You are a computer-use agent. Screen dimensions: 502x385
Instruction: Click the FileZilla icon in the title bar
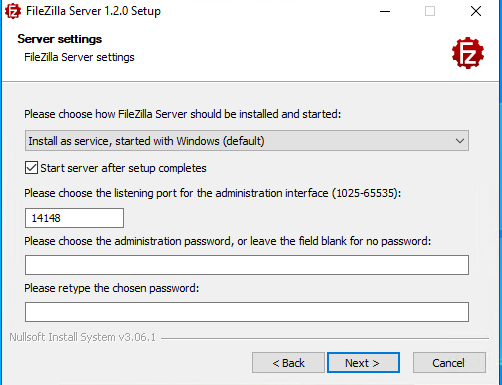[x=13, y=11]
